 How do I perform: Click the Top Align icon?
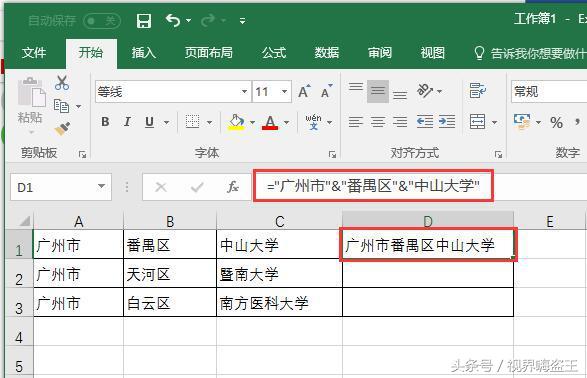pyautogui.click(x=356, y=87)
